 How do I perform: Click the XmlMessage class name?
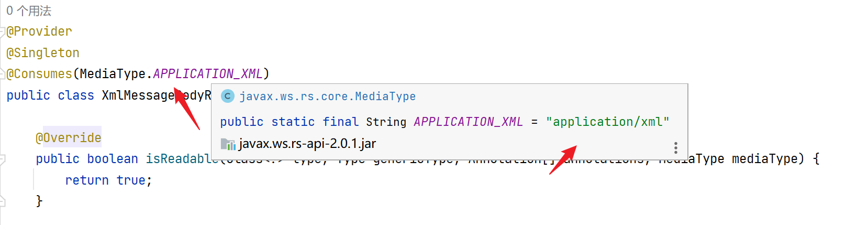(x=138, y=95)
